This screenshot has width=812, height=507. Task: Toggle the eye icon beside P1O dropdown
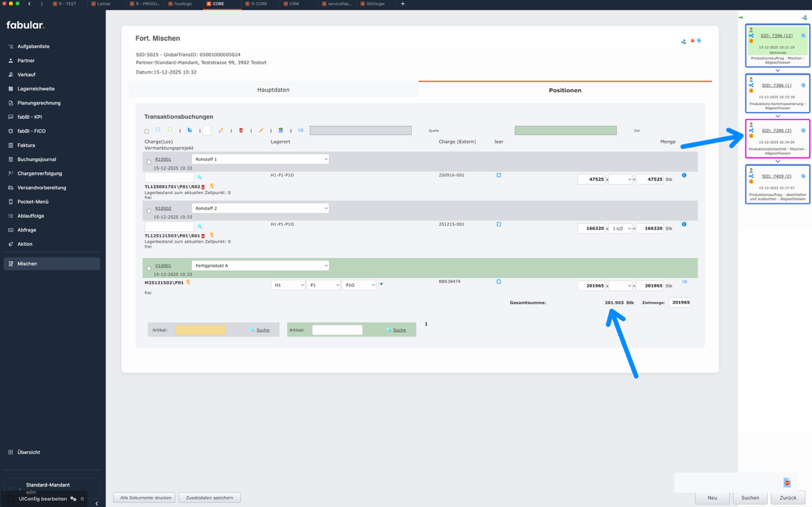[381, 284]
